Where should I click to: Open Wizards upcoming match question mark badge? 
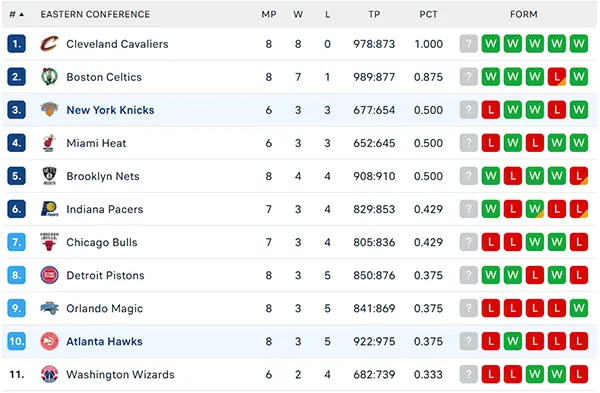pos(468,374)
